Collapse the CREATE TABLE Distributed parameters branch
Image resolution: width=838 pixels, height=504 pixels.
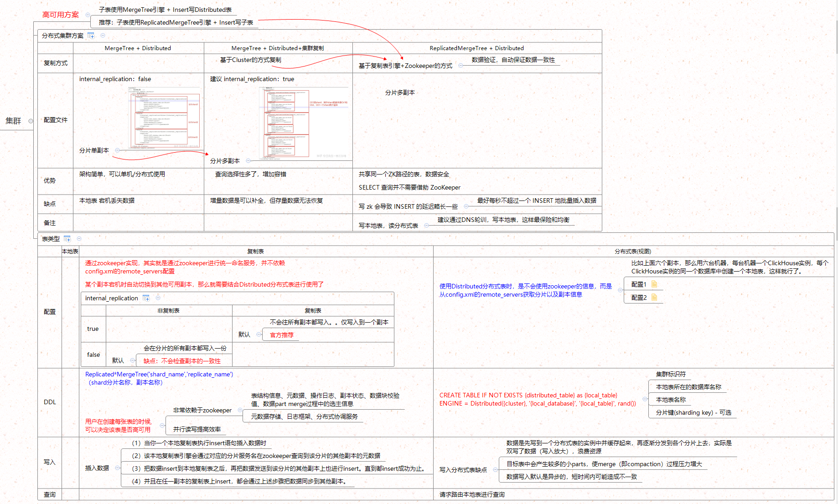[645, 399]
